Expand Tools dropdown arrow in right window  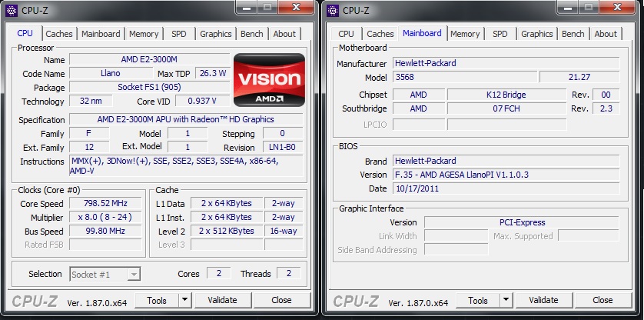[x=506, y=300]
